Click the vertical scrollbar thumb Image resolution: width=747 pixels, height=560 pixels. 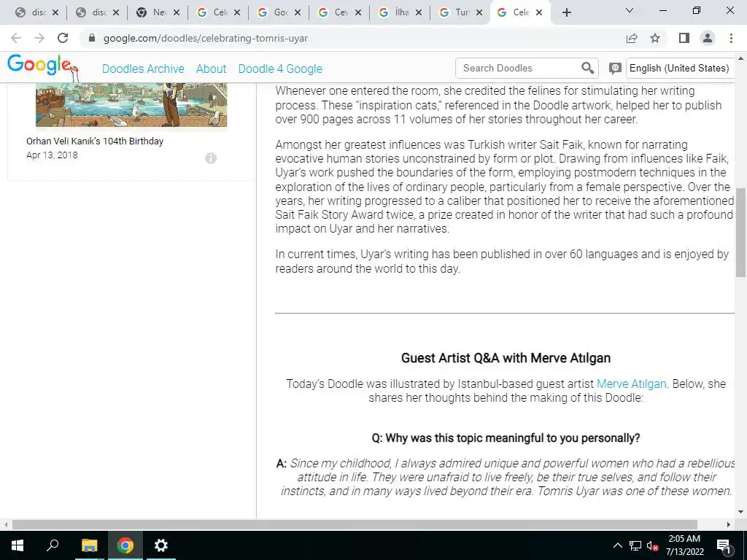coord(741,233)
